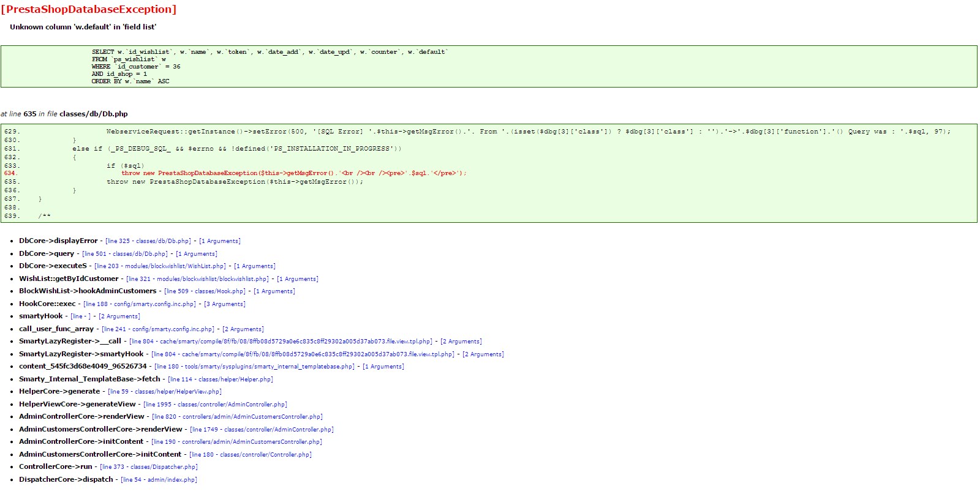The height and width of the screenshot is (494, 980).
Task: Expand the Arguments link for SmartyLazyRegister->smartyHook
Action: [483, 354]
